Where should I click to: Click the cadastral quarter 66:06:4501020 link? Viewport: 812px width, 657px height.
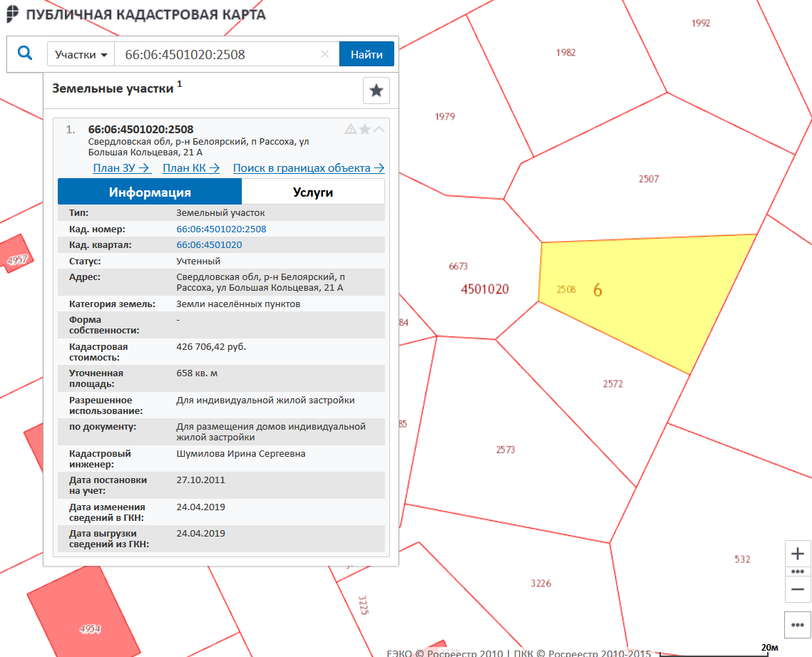(x=209, y=245)
